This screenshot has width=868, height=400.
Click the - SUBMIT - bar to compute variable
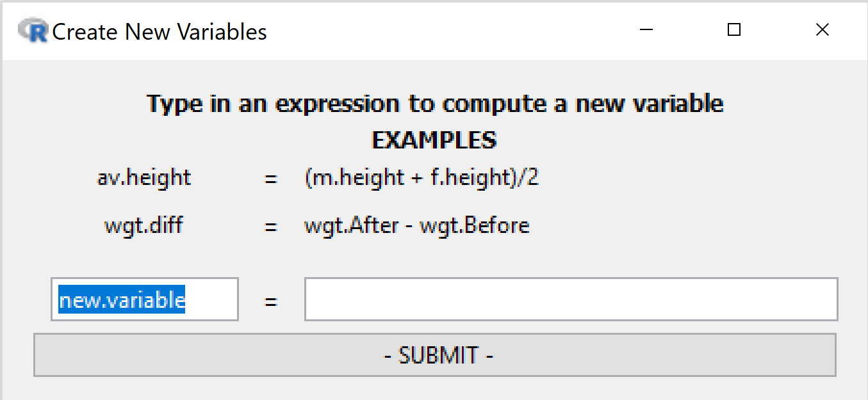point(436,355)
